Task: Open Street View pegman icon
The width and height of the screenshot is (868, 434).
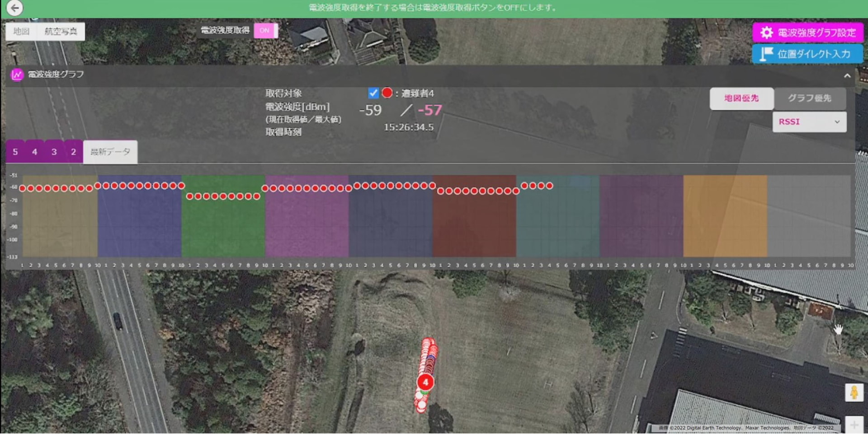Action: (x=854, y=392)
